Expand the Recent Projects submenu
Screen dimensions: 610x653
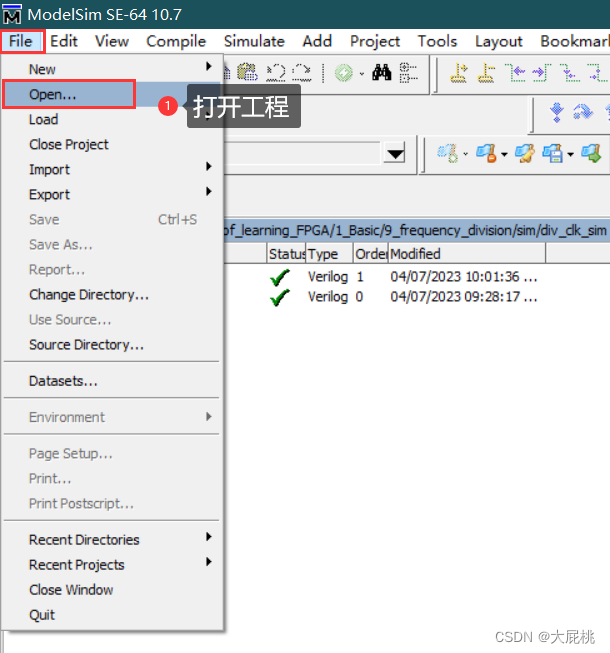[x=112, y=565]
